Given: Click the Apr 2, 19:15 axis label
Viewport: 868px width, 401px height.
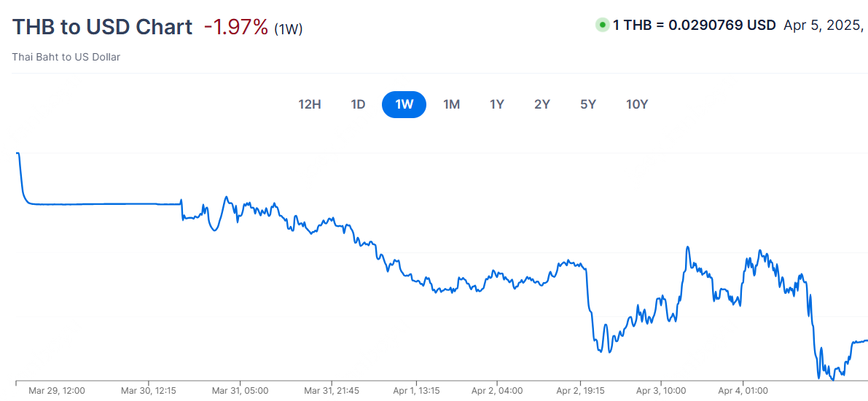Looking at the screenshot, I should (581, 391).
